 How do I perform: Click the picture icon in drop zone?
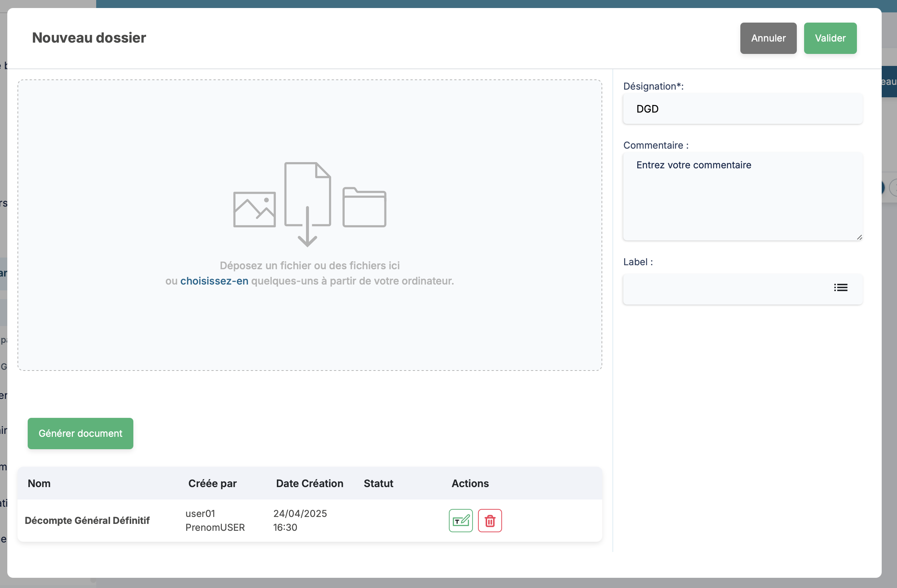pyautogui.click(x=254, y=209)
